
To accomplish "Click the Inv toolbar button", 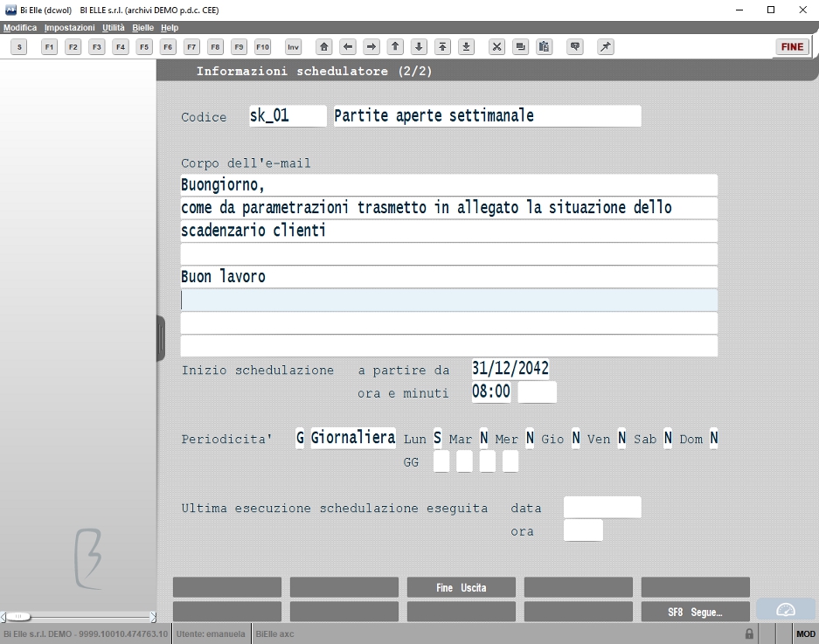I will 294,47.
